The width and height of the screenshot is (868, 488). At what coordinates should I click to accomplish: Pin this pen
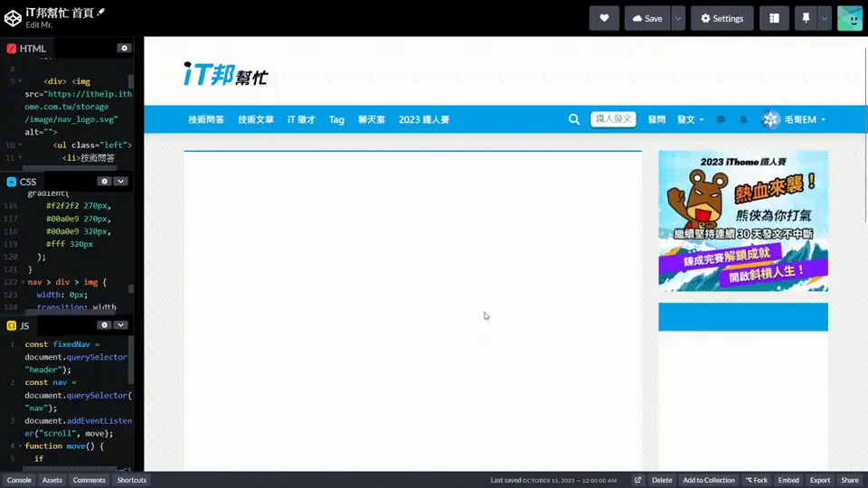click(806, 18)
